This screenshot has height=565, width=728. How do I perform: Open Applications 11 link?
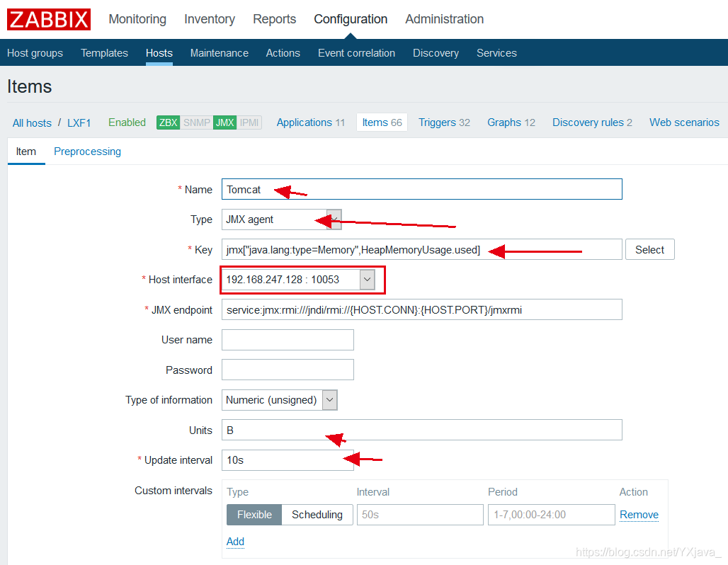[311, 122]
